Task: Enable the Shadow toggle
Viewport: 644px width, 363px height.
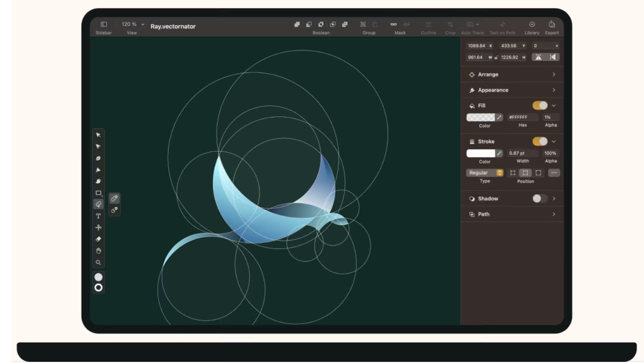Action: coord(540,198)
